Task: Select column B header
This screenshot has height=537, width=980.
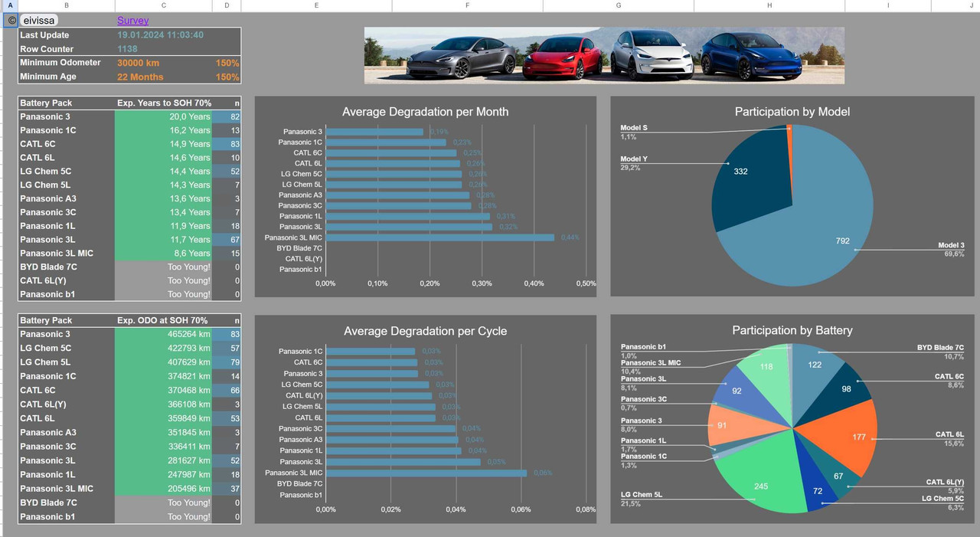Action: point(67,5)
